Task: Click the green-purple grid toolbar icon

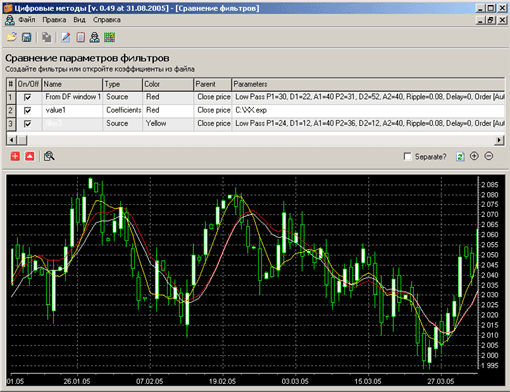Action: tap(109, 37)
